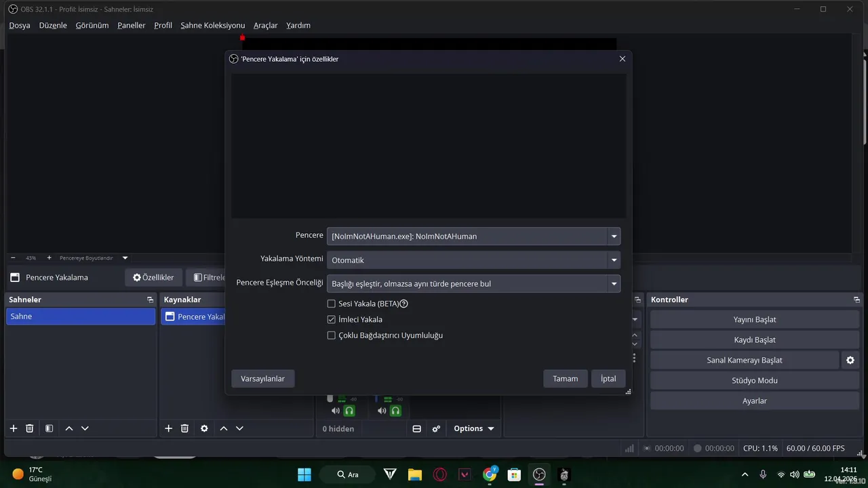The height and width of the screenshot is (488, 868).
Task: Expand the dropdown arrow right of the dialog
Action: [635, 319]
